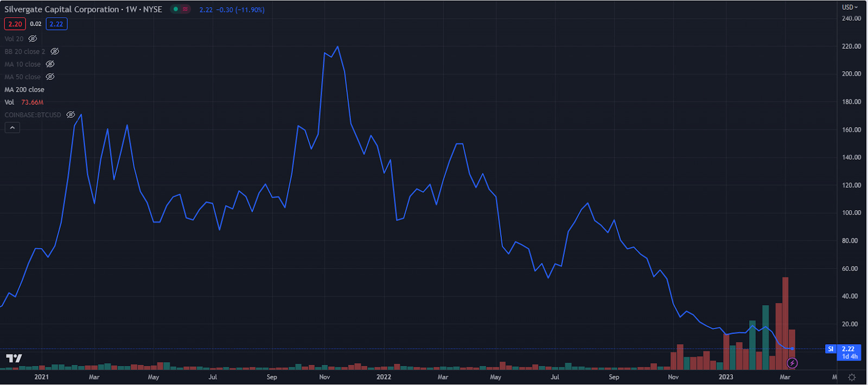Click the 100.00 price axis label
The image size is (868, 385).
[851, 213]
